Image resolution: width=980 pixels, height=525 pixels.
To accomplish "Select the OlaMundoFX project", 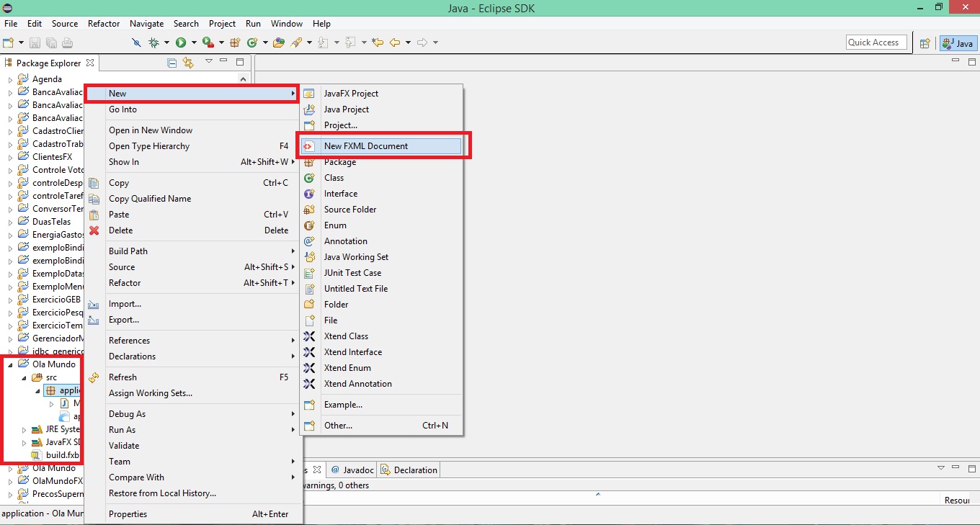I will [51, 481].
